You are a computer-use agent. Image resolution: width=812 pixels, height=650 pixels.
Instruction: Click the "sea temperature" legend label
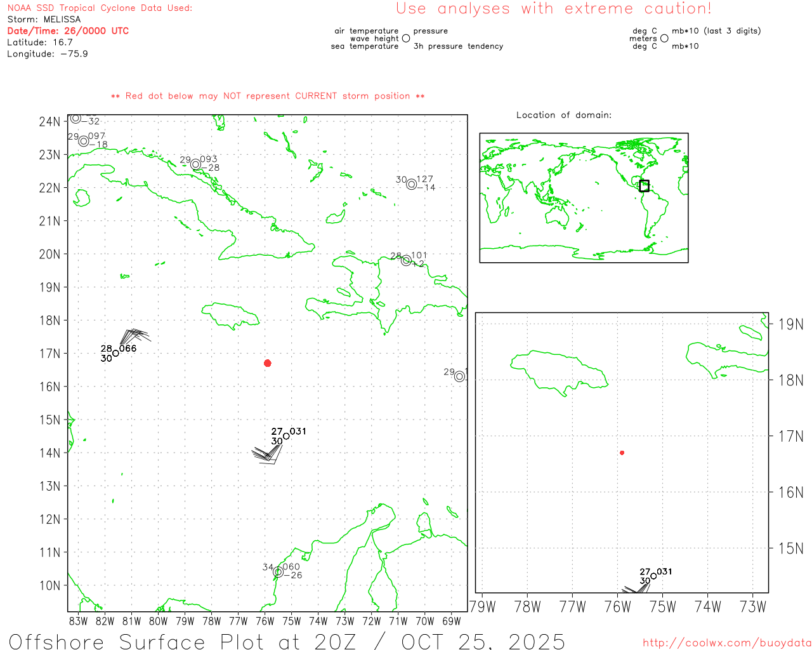(x=365, y=46)
